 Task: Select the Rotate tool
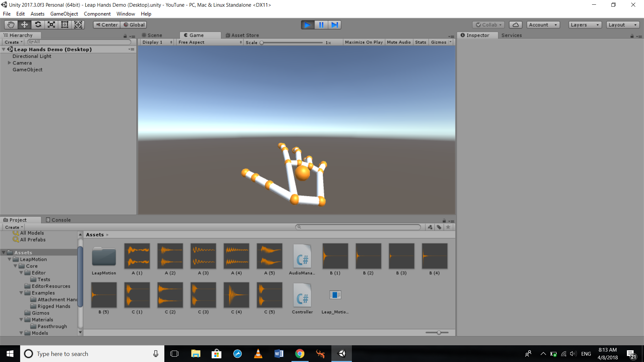coord(38,25)
